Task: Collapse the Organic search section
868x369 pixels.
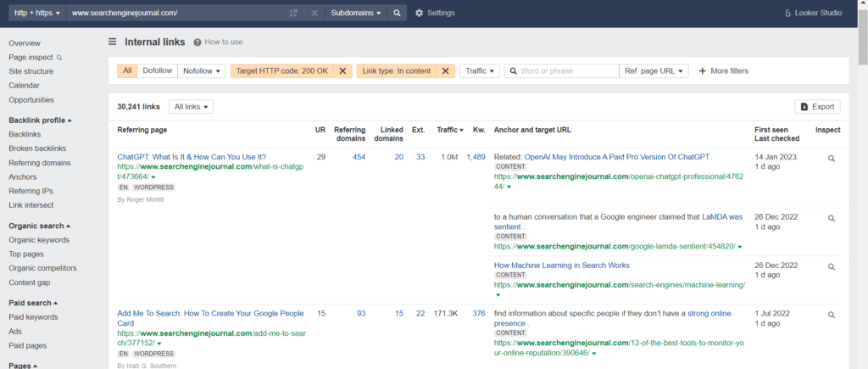Action: tap(39, 226)
